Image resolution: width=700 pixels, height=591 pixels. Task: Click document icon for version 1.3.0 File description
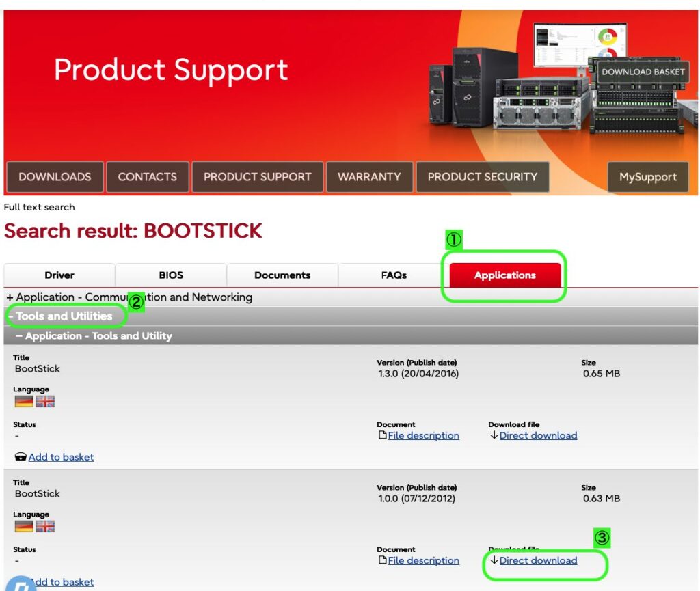point(383,435)
